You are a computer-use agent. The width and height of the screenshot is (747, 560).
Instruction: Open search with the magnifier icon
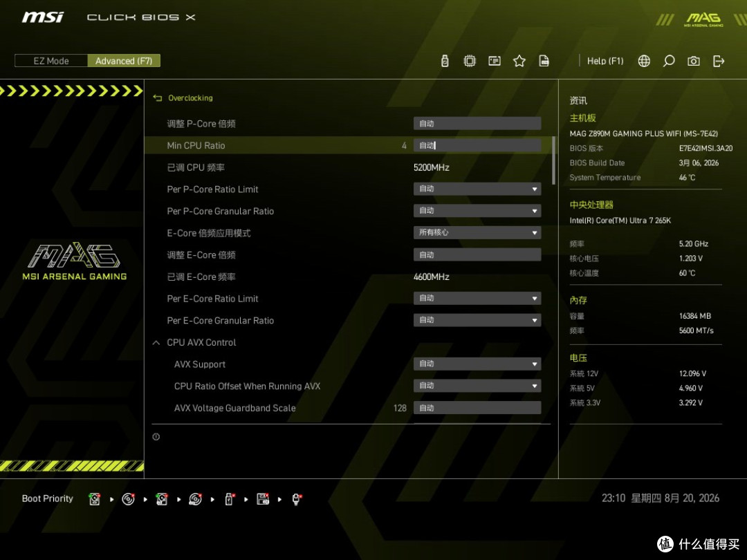(668, 61)
